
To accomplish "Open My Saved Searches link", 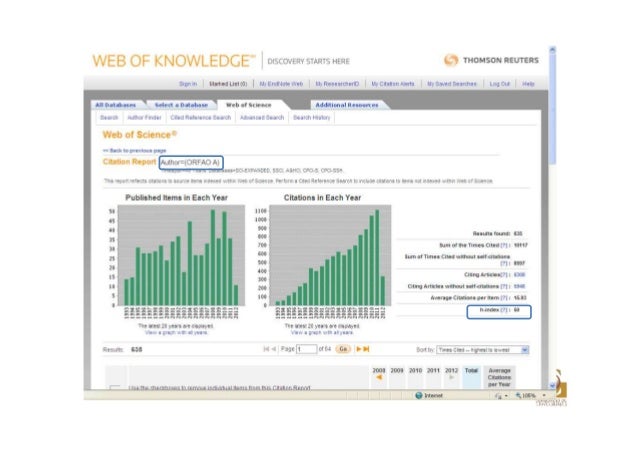I will pyautogui.click(x=452, y=84).
